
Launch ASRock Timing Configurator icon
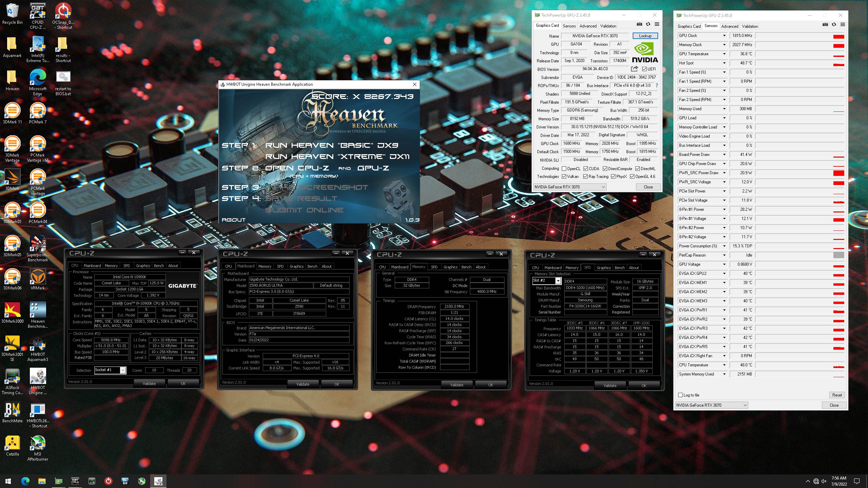coord(12,382)
